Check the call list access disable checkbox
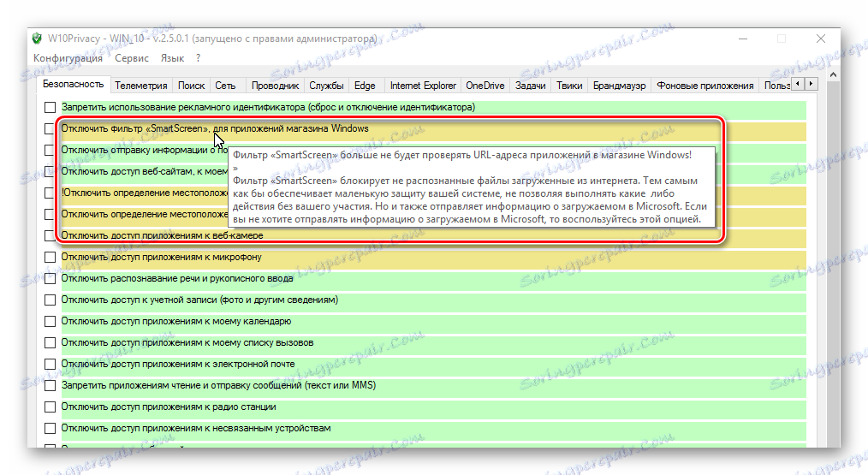This screenshot has height=475, width=868. pyautogui.click(x=51, y=342)
